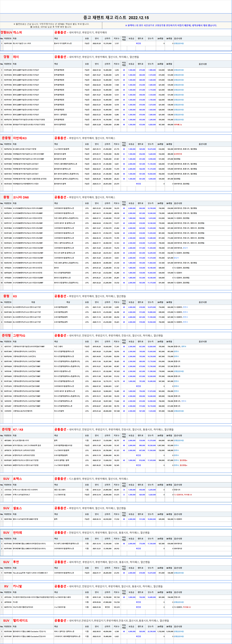Select the '레이' section heading
232x644 pixels.
[16, 57]
